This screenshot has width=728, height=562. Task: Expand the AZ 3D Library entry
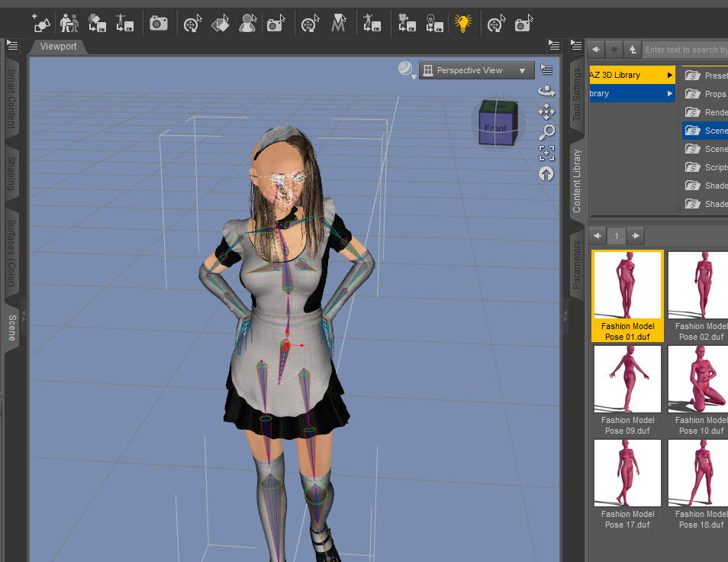pos(671,74)
